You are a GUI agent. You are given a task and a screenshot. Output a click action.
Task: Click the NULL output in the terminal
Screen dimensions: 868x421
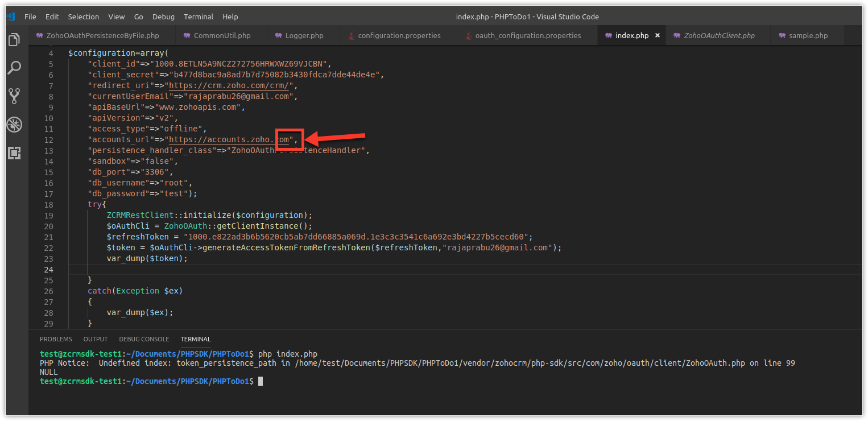coord(49,372)
